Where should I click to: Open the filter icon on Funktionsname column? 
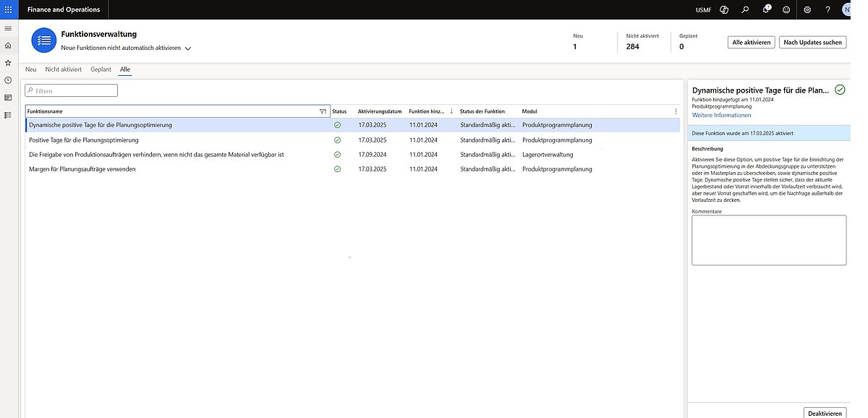point(323,111)
